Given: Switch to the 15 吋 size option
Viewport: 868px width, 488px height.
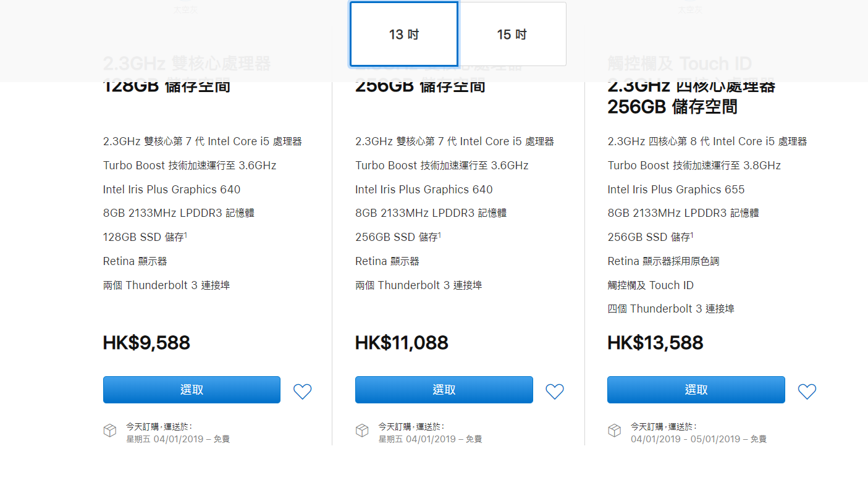Looking at the screenshot, I should pyautogui.click(x=512, y=34).
